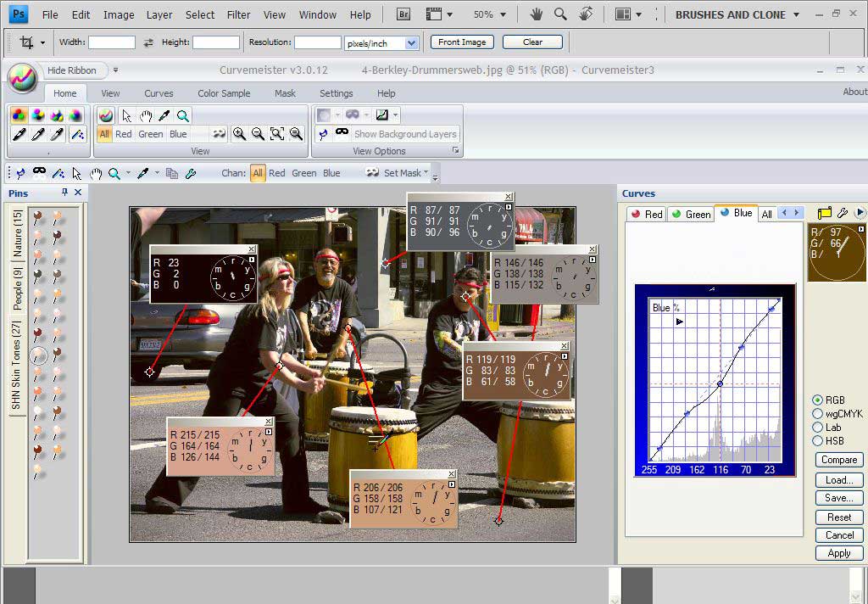868x604 pixels.
Task: Click the brown color readout swatch in Curves panel
Action: pos(837,253)
